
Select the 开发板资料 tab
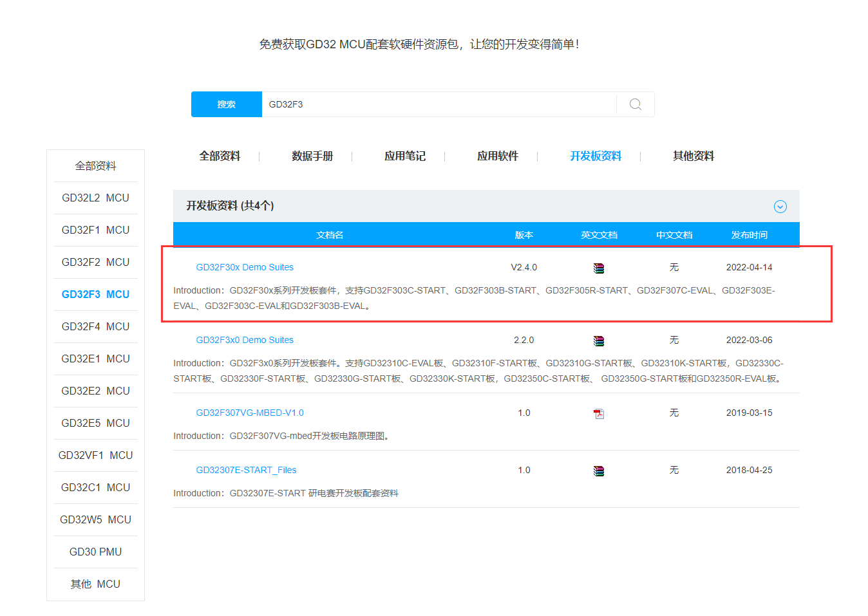point(596,156)
